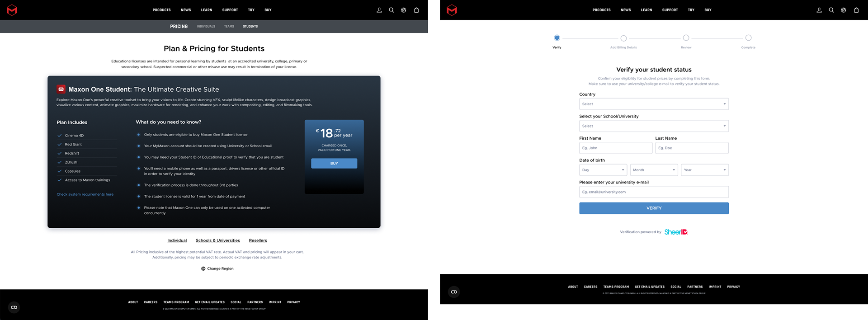Click ABOUT in right page footer

click(x=573, y=287)
